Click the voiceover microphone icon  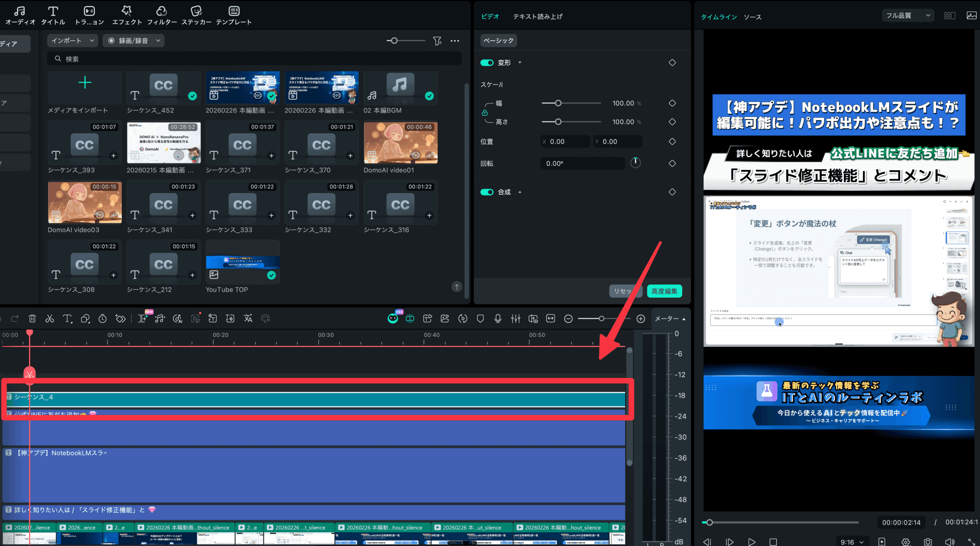pyautogui.click(x=498, y=318)
